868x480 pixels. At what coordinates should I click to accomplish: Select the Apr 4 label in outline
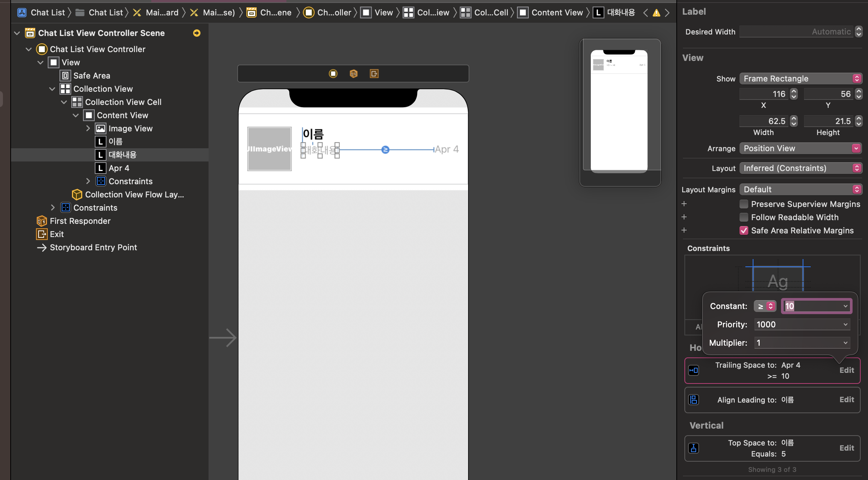[x=119, y=168]
